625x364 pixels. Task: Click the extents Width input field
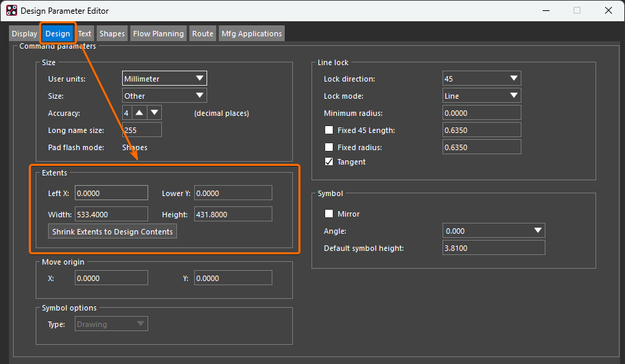111,215
